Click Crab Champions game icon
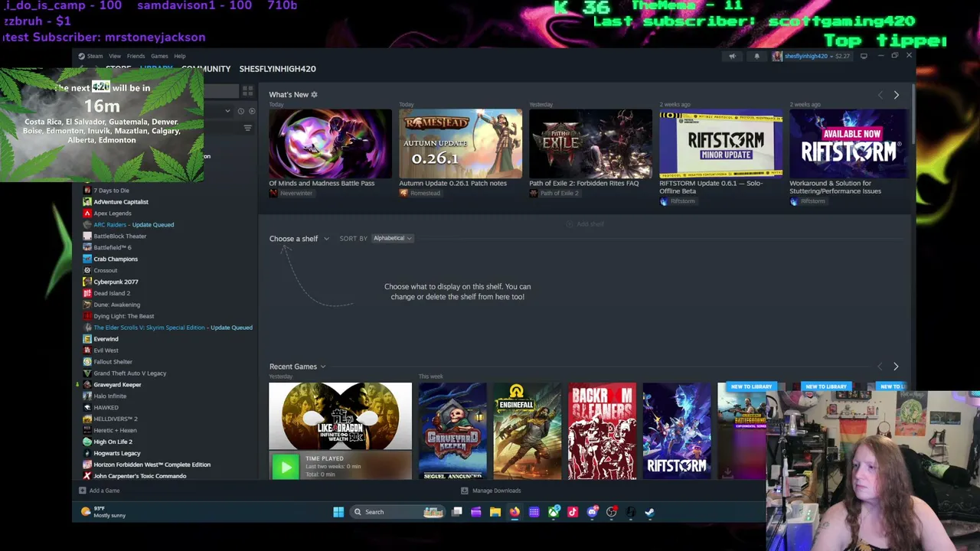The image size is (980, 551). coord(87,259)
